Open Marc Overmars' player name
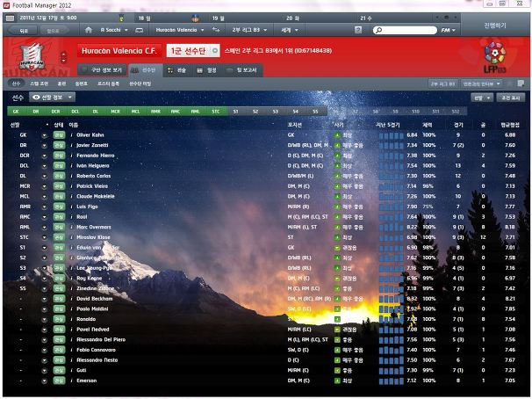 coord(94,227)
